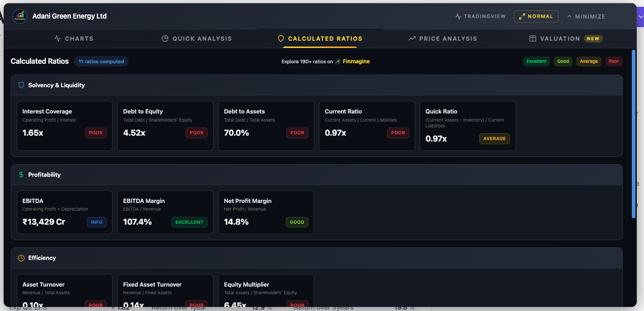Image resolution: width=644 pixels, height=311 pixels.
Task: Click the shield icon beside Solvency & Liquidity
Action: [21, 85]
